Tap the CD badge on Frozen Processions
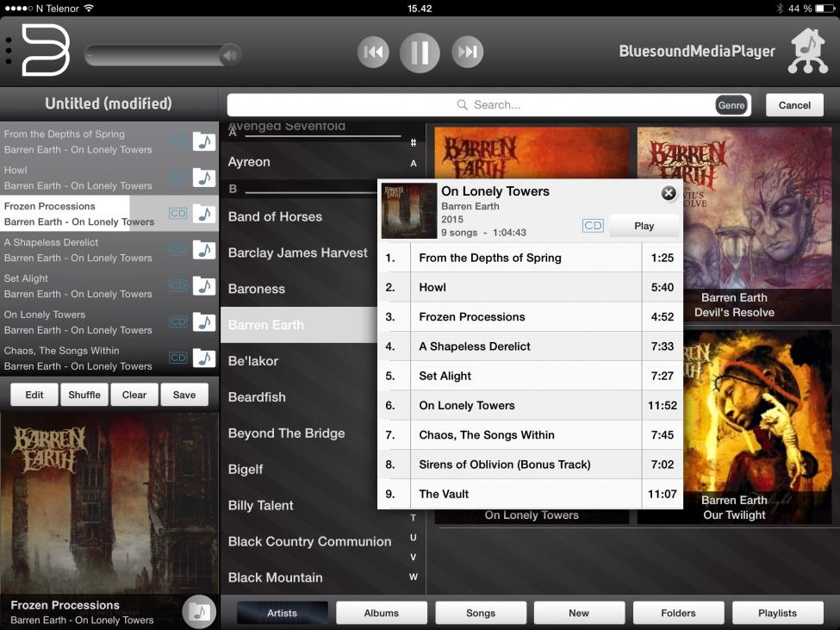The width and height of the screenshot is (840, 630). [x=177, y=213]
